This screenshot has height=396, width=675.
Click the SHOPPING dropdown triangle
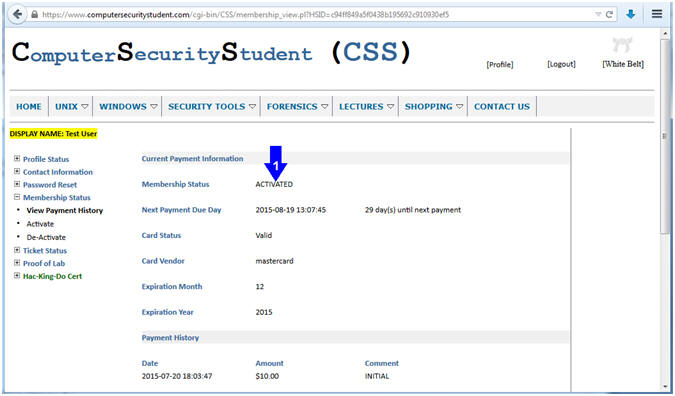click(459, 106)
